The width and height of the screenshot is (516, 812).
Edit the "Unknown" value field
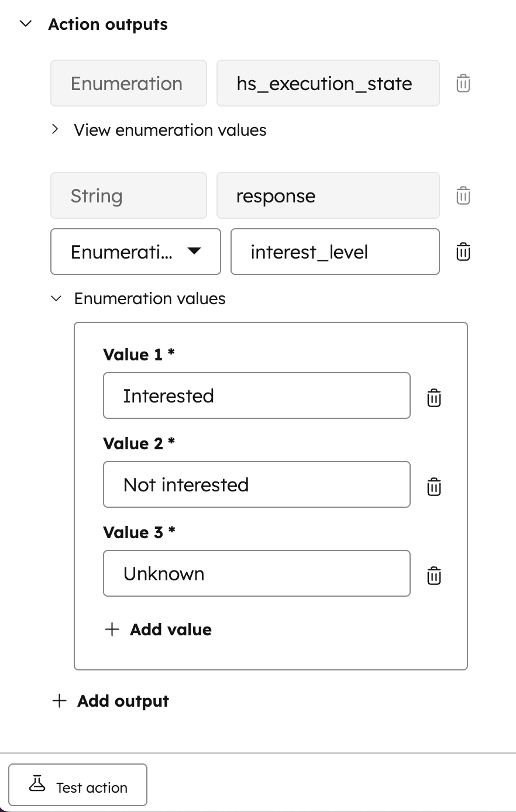coord(256,573)
